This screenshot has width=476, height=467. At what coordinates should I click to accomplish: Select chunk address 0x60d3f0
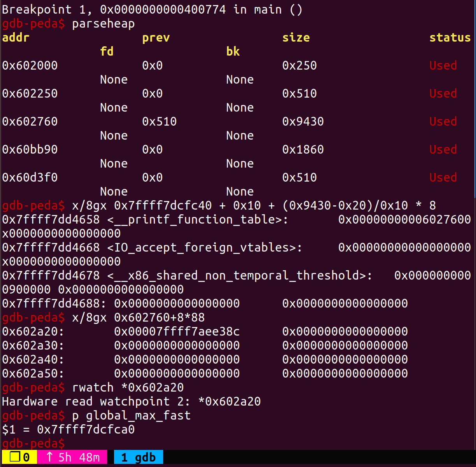coord(30,177)
